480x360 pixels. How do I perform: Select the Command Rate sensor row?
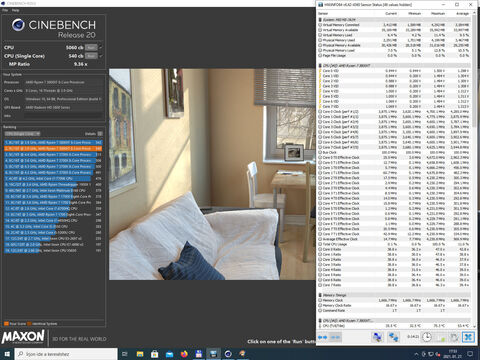click(x=395, y=310)
